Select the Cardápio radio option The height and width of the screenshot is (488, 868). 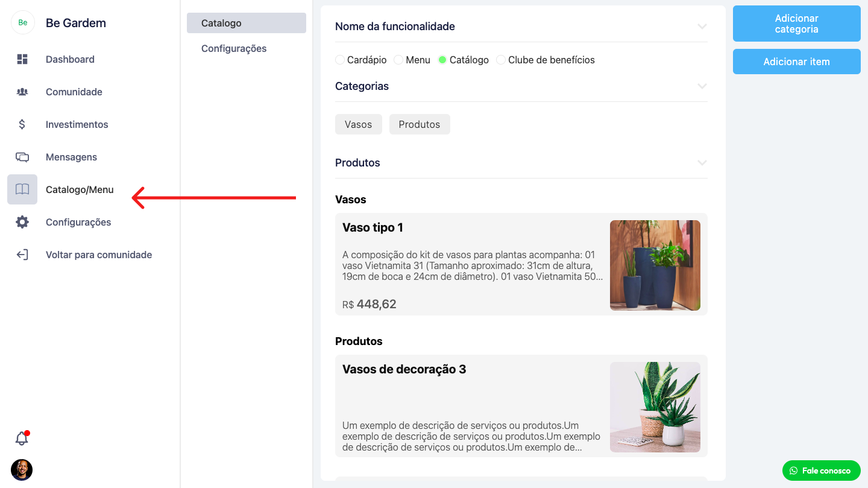[x=340, y=60]
